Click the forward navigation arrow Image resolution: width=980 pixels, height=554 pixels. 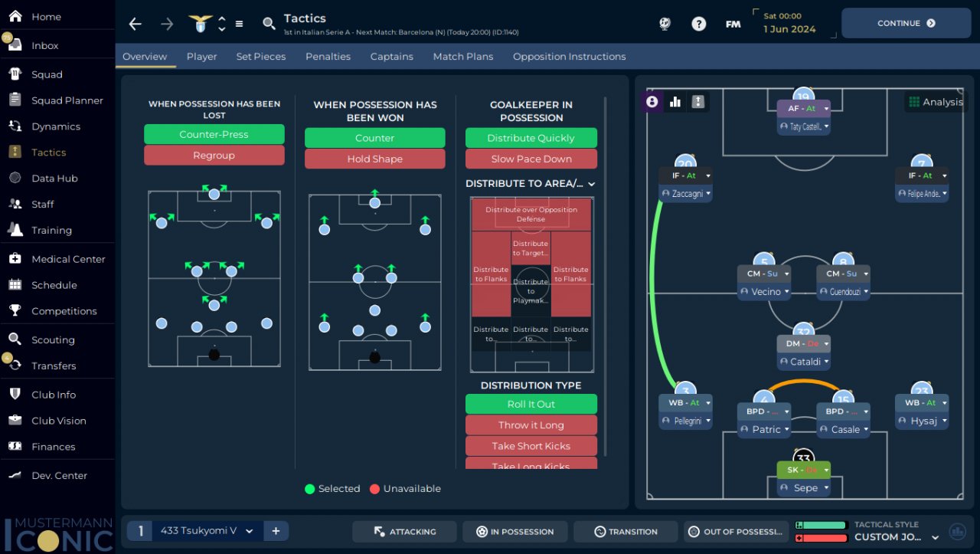(x=167, y=24)
